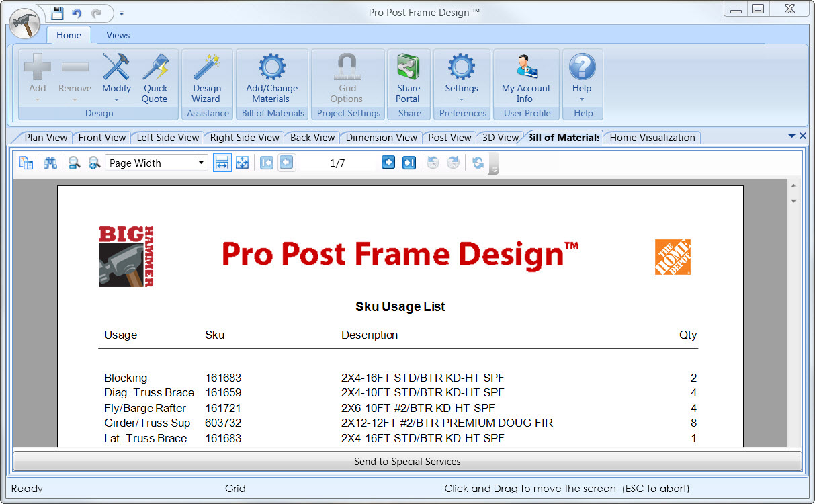Screen dimensions: 815x504
Task: Go to last page of report
Action: pyautogui.click(x=409, y=163)
